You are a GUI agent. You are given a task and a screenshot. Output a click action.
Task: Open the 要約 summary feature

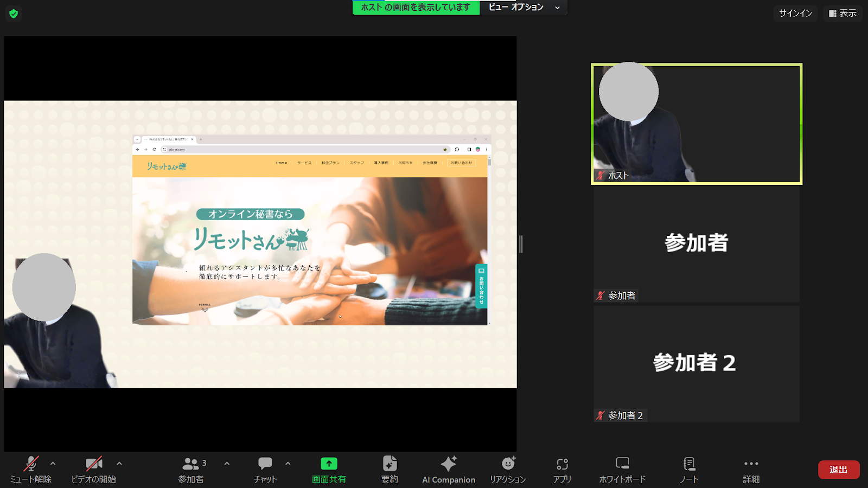390,470
